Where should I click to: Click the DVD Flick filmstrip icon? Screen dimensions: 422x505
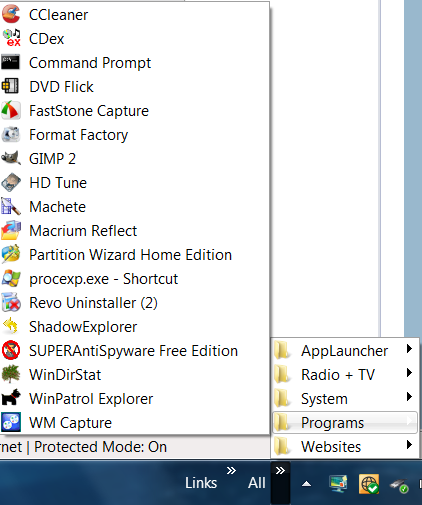tap(11, 87)
